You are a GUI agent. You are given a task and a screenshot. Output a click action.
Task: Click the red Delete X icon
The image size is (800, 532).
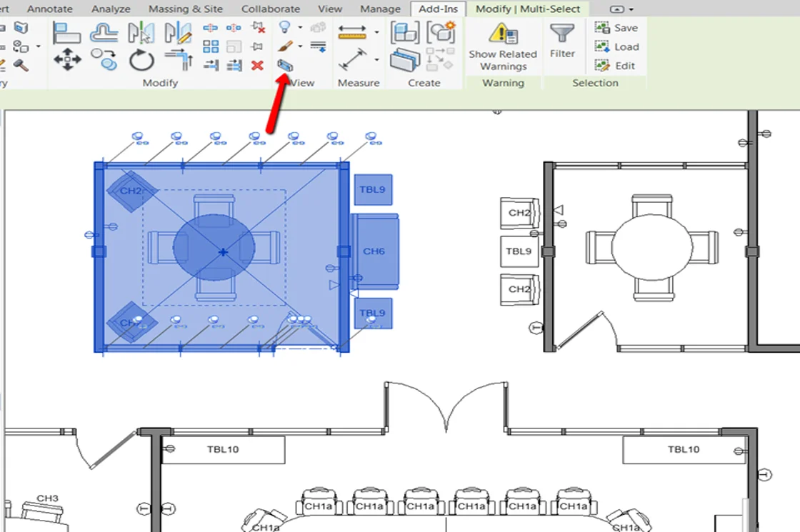pos(257,66)
